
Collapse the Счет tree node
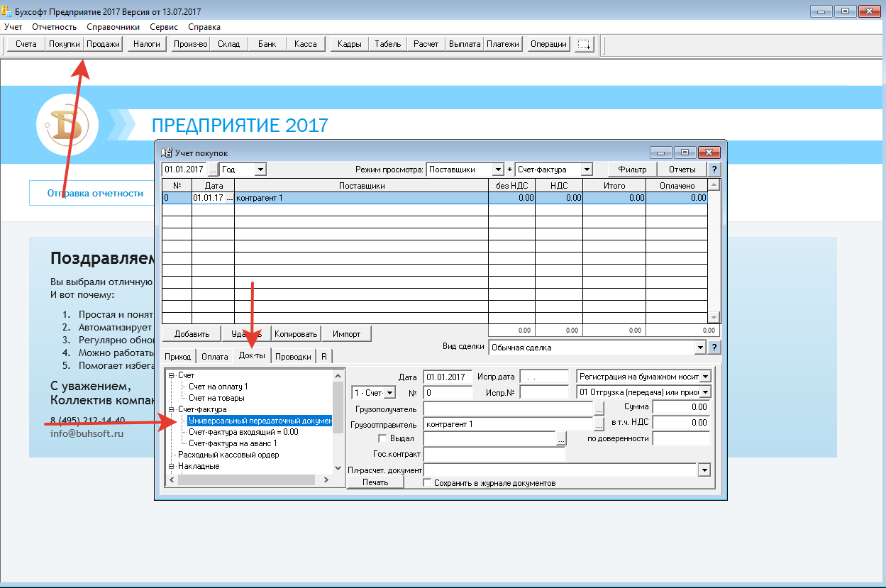172,375
